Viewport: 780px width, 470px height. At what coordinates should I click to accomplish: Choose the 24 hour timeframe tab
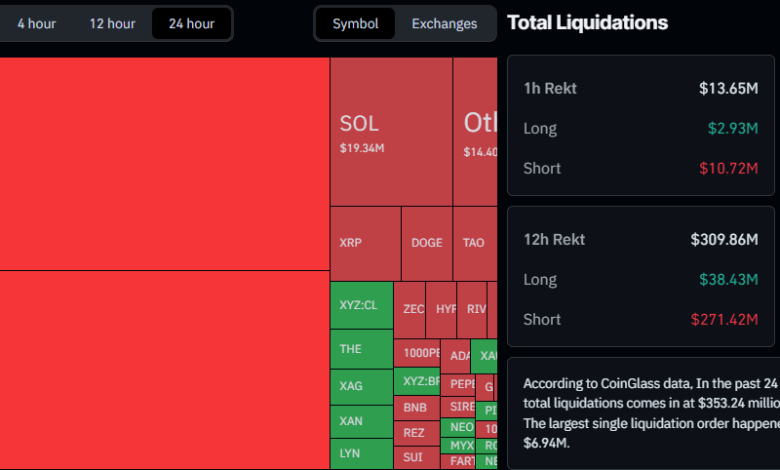[x=191, y=24]
